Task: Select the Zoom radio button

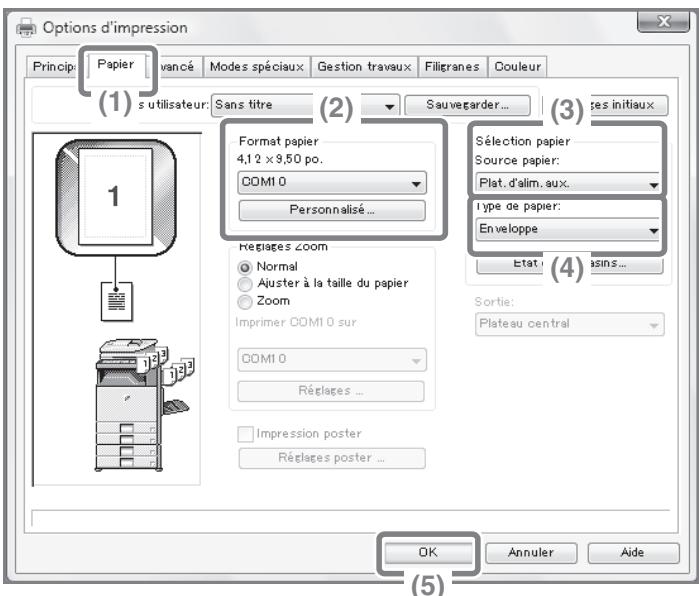Action: [245, 302]
